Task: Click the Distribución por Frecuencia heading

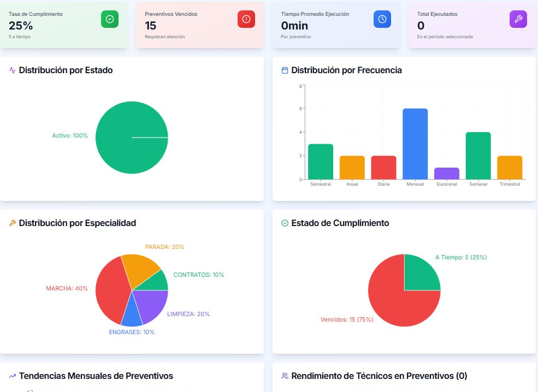Action: [346, 70]
